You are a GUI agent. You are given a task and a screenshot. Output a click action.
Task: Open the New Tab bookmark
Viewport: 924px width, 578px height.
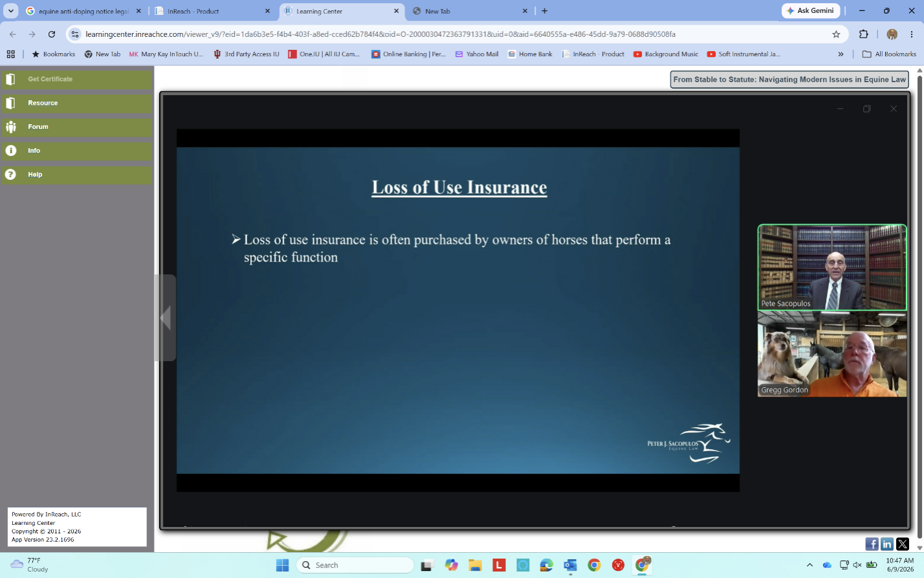pos(102,54)
